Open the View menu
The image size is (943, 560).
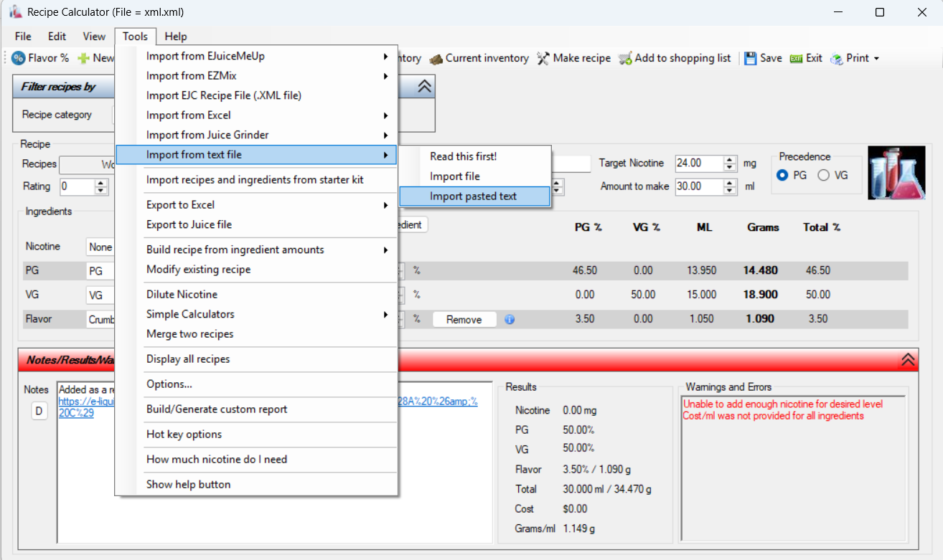(94, 37)
